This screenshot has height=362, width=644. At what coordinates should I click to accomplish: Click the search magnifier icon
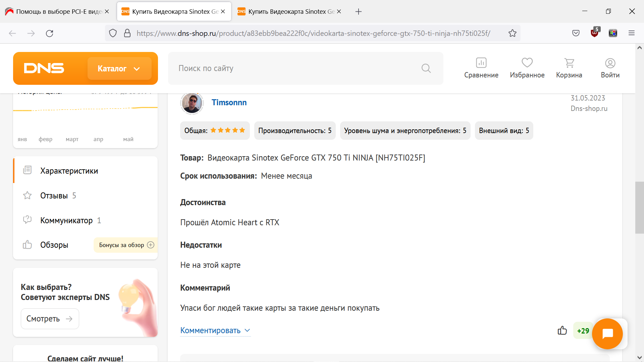[426, 68]
